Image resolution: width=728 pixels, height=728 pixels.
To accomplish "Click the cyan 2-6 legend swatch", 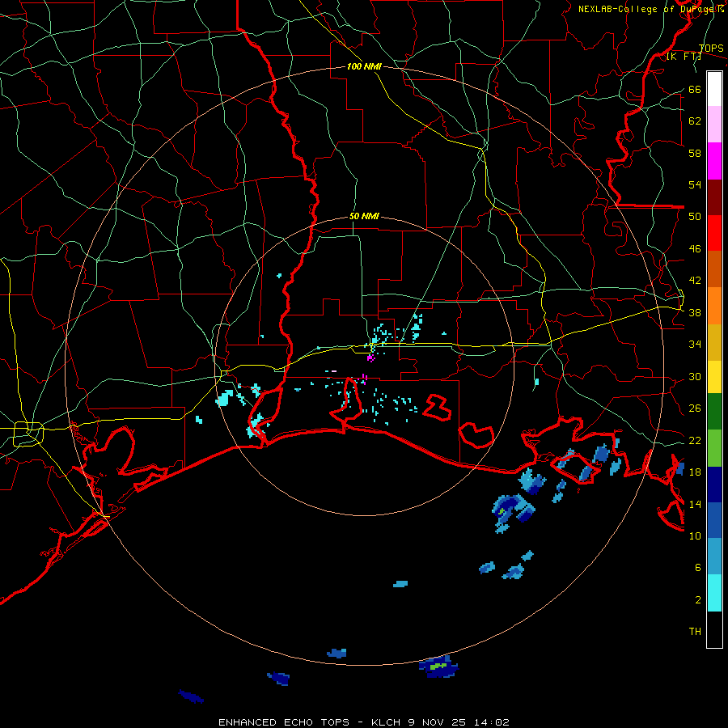I will click(x=714, y=593).
